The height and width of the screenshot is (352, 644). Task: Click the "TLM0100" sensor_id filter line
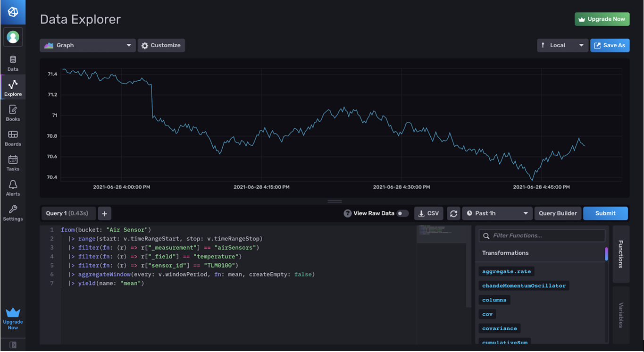(x=153, y=265)
